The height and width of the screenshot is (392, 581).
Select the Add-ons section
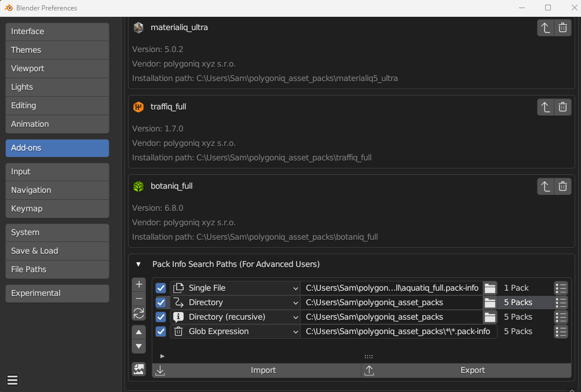(57, 148)
